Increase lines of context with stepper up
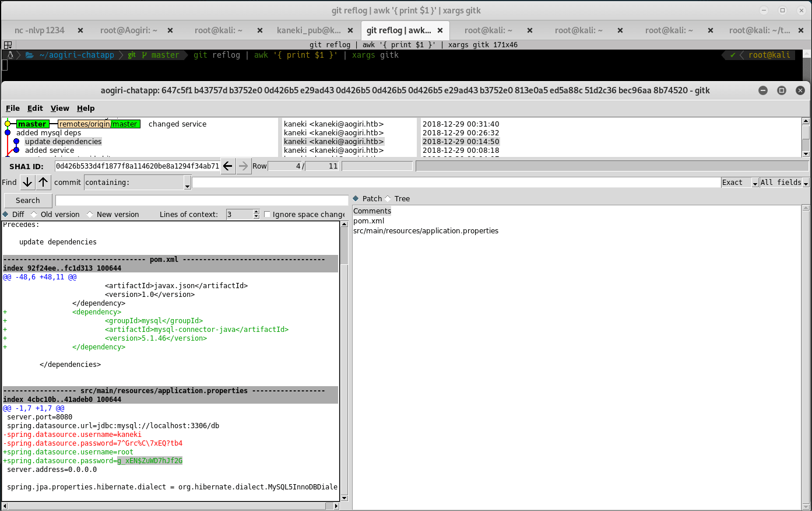The height and width of the screenshot is (511, 812). pyautogui.click(x=256, y=212)
